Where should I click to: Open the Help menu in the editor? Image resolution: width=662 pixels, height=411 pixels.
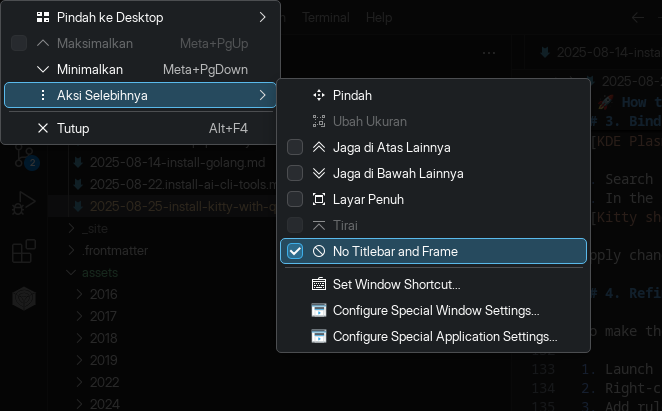379,17
